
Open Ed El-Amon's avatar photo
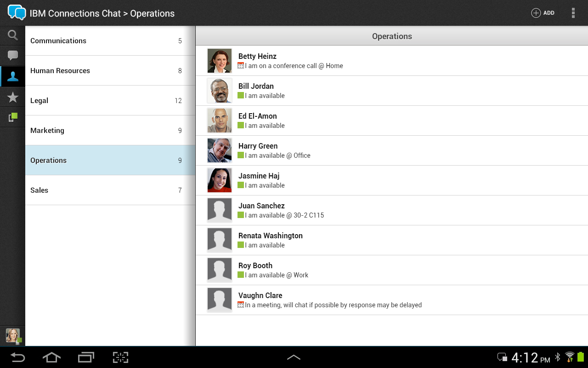pos(220,121)
